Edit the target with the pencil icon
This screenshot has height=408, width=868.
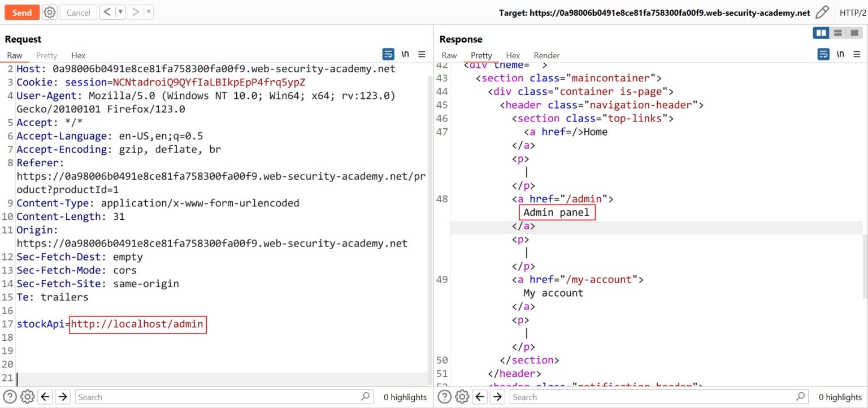(x=822, y=12)
